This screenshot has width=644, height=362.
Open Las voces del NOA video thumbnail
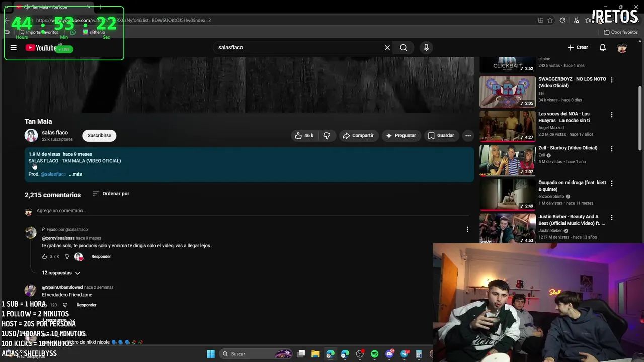click(507, 126)
